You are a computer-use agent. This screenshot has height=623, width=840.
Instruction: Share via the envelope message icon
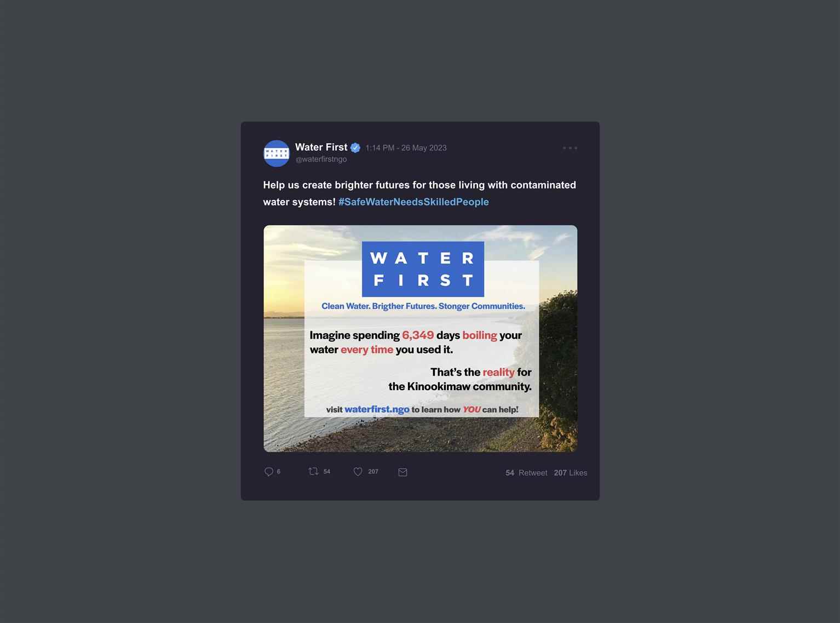[402, 472]
